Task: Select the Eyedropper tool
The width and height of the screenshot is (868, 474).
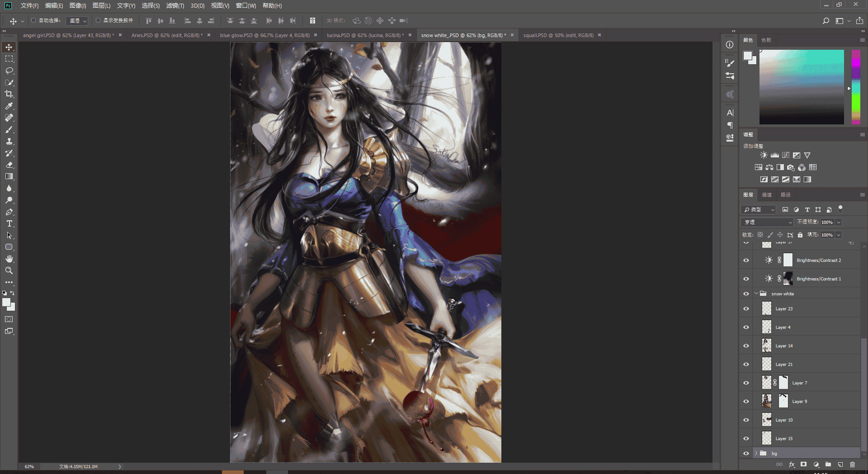Action: tap(9, 106)
